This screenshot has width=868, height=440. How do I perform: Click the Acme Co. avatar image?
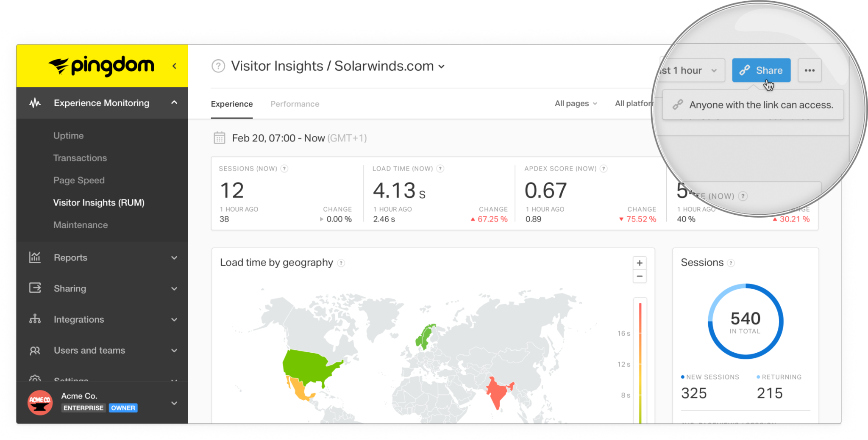click(x=39, y=402)
